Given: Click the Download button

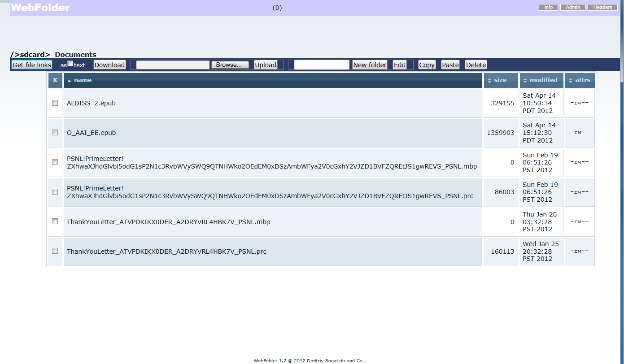Looking at the screenshot, I should pos(109,65).
